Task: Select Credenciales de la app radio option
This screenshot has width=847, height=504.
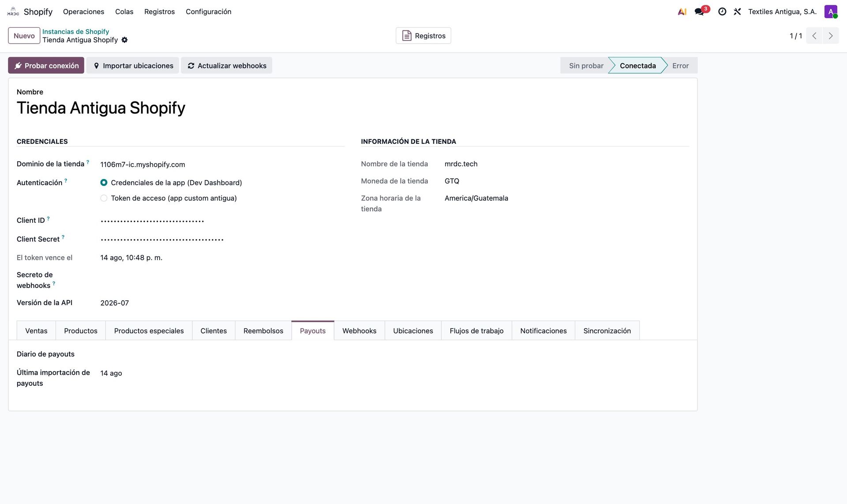Action: click(104, 183)
